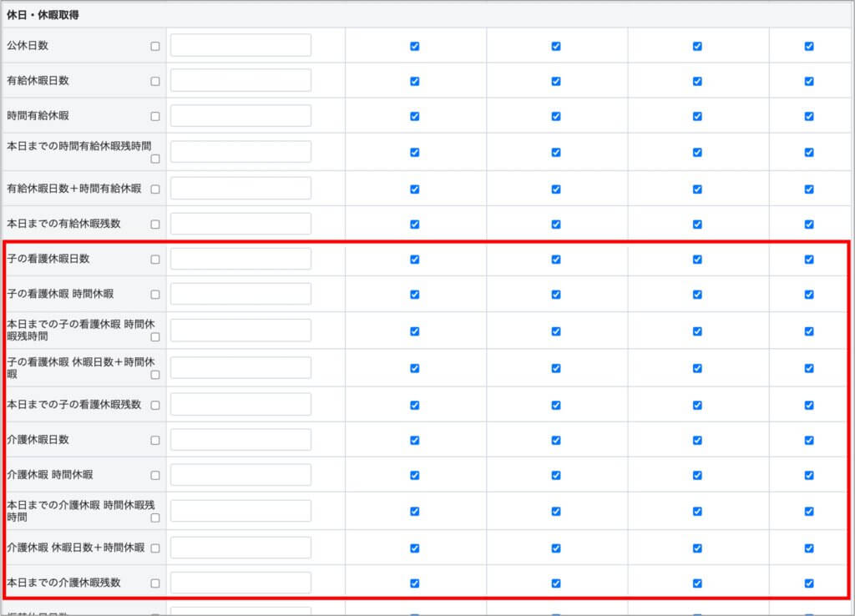The height and width of the screenshot is (616, 855).
Task: Disable rightmost checkbox in 介護休暇日数 row
Action: (x=808, y=440)
